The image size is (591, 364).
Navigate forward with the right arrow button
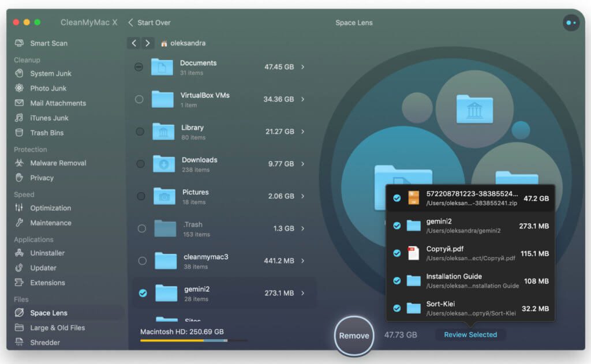(148, 43)
